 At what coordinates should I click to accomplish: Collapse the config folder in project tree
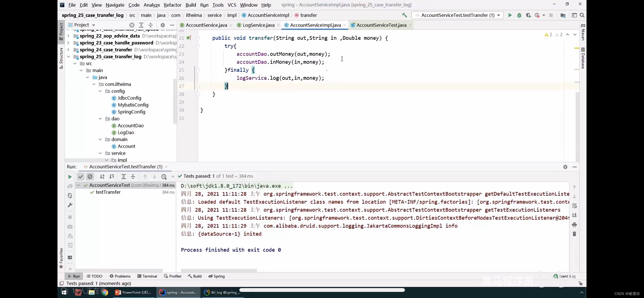click(100, 91)
